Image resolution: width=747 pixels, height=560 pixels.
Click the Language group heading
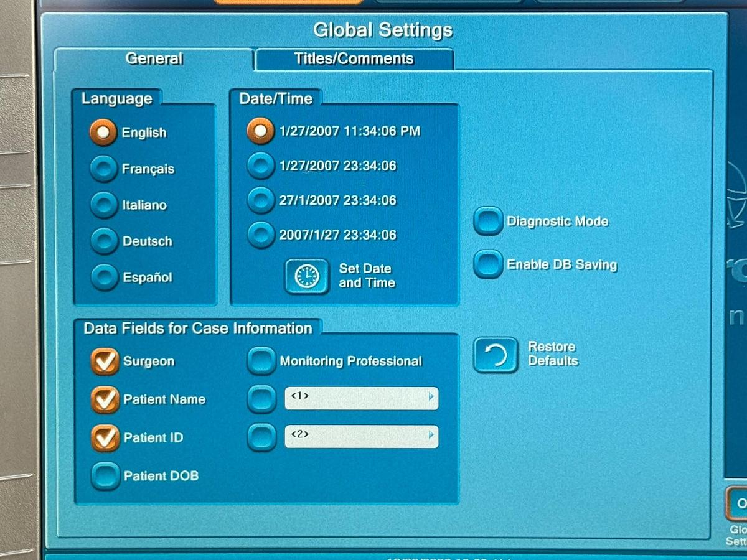pyautogui.click(x=117, y=98)
